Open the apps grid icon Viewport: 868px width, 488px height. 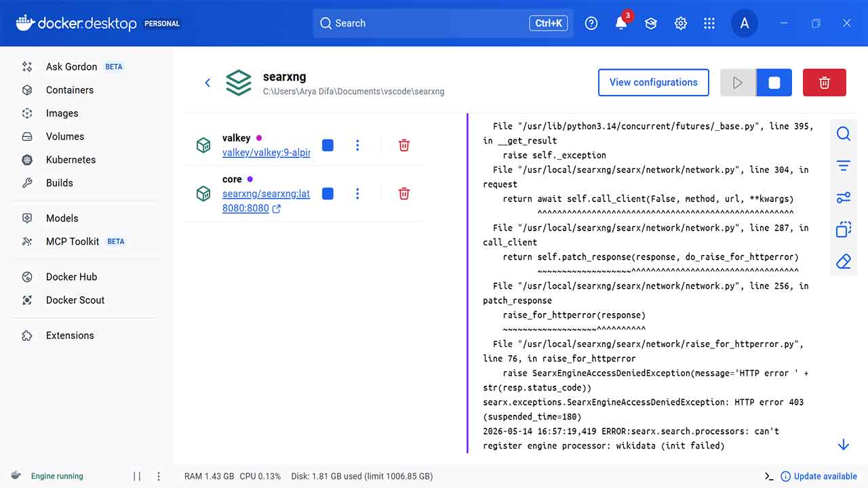point(709,23)
